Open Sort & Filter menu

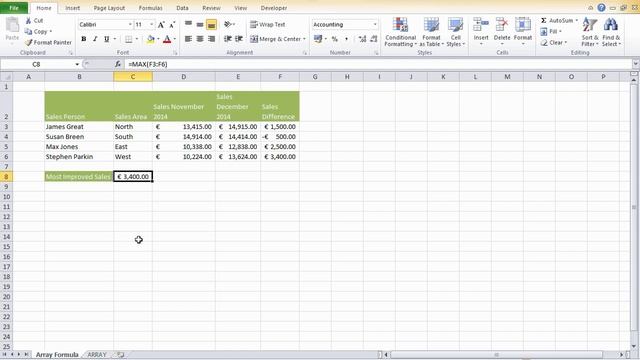pos(590,32)
